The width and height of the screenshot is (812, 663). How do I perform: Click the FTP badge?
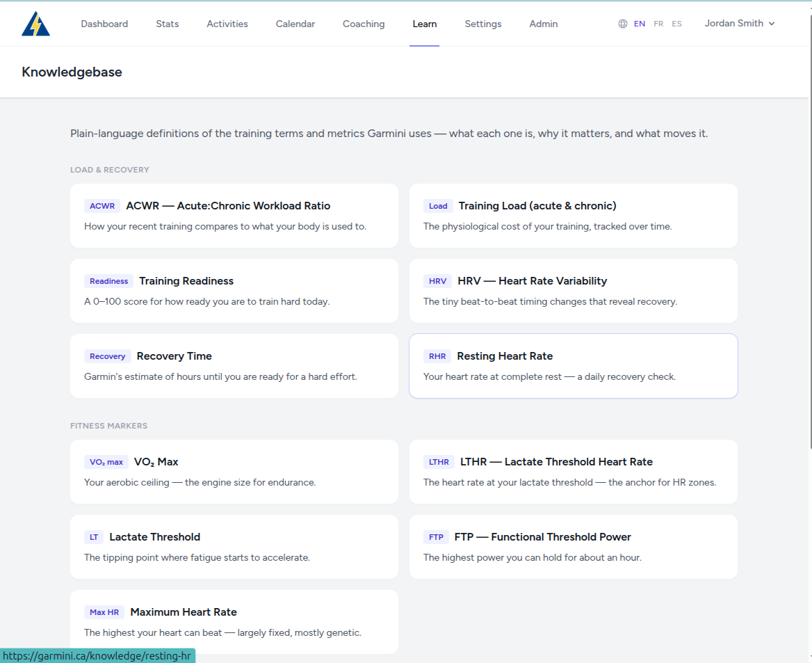pos(436,537)
